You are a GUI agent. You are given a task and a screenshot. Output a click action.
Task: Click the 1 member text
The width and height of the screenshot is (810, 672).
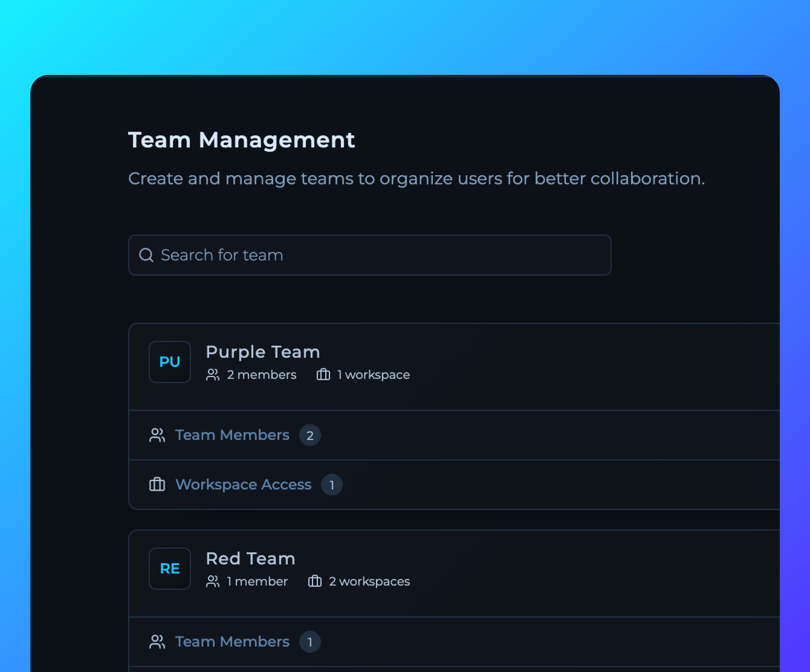(x=257, y=581)
